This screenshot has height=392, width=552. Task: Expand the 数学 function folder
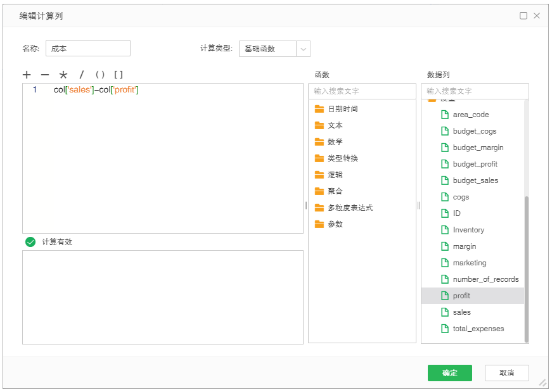(335, 142)
